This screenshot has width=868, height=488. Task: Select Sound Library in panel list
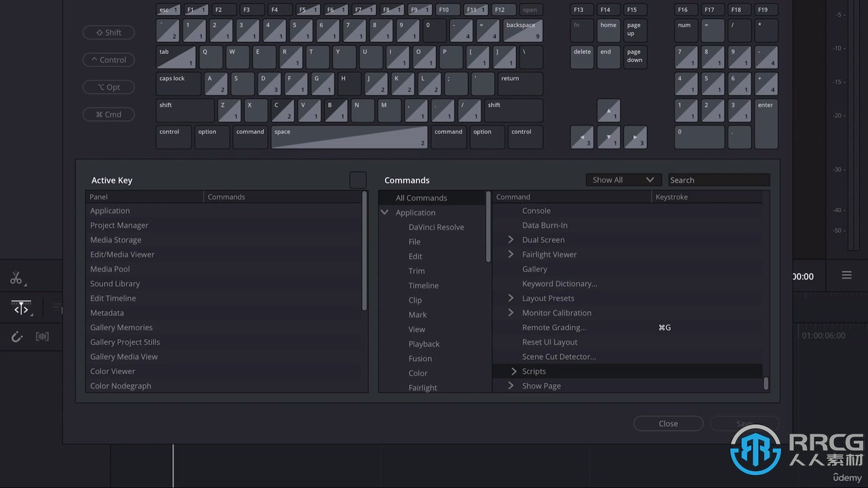point(115,283)
